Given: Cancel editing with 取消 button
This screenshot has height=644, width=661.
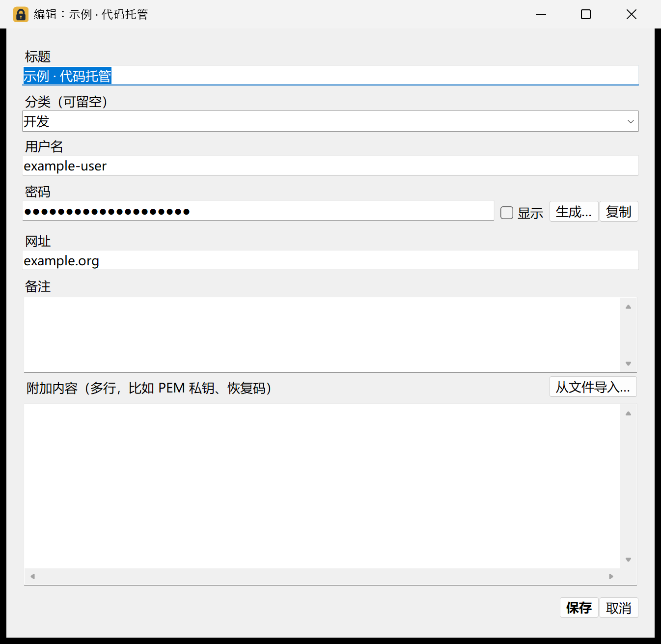Looking at the screenshot, I should tap(619, 608).
